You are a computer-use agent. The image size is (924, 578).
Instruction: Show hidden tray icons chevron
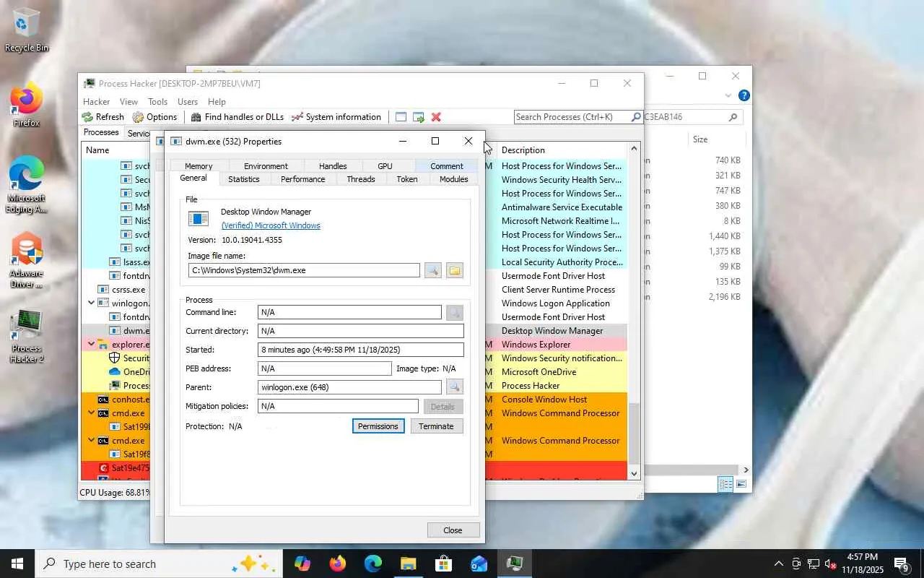[778, 564]
